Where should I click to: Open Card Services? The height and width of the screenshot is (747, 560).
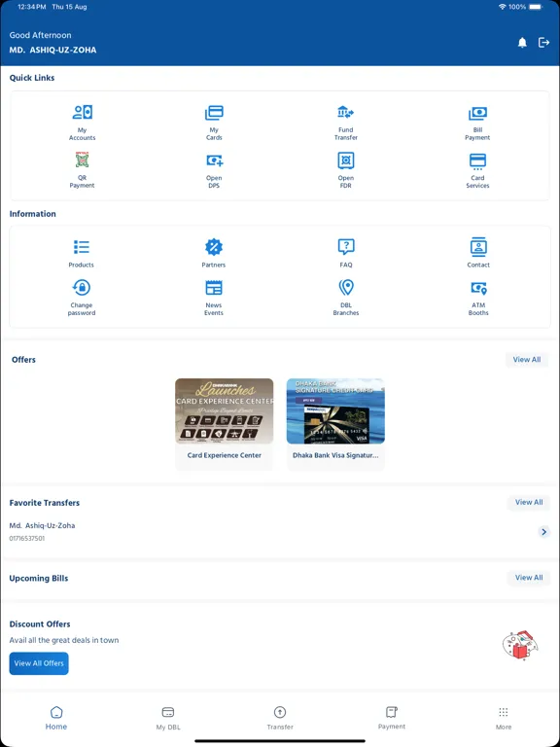477,170
